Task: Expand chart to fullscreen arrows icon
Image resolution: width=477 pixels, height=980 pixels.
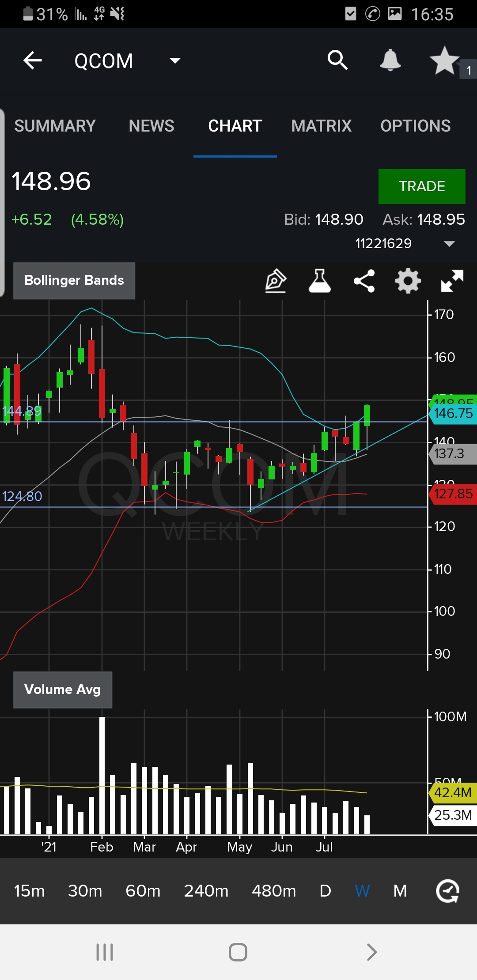Action: [x=452, y=281]
